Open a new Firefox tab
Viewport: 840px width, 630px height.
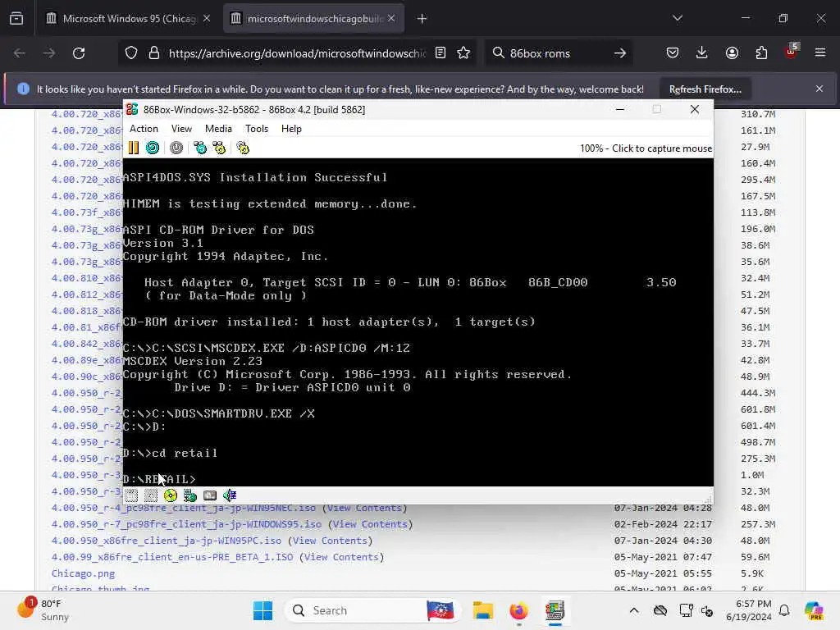[x=422, y=19]
